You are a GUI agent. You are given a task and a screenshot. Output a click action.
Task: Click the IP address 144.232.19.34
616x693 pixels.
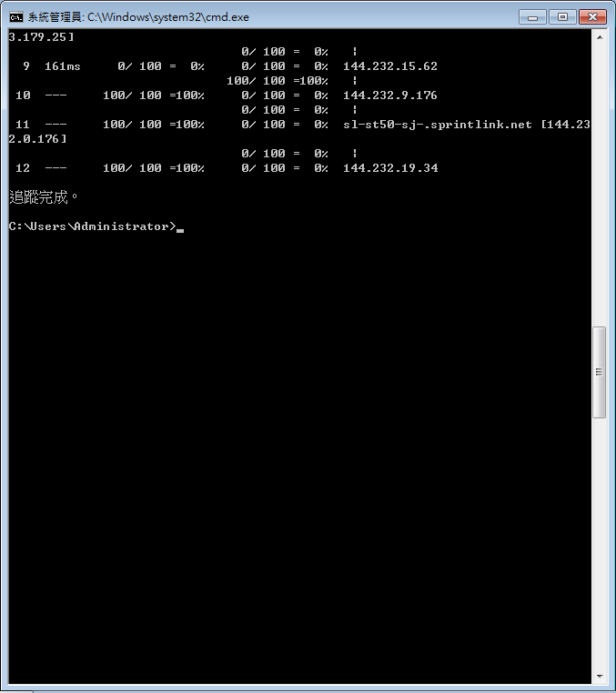pos(390,168)
